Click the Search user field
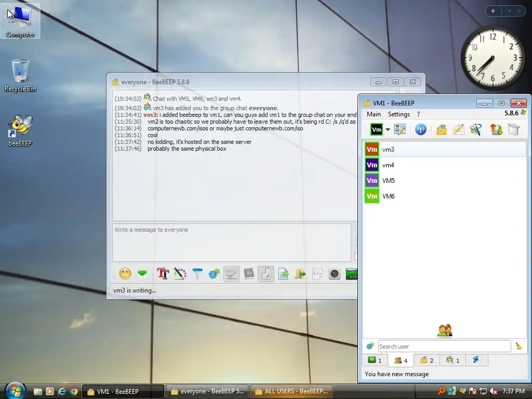 tap(445, 347)
